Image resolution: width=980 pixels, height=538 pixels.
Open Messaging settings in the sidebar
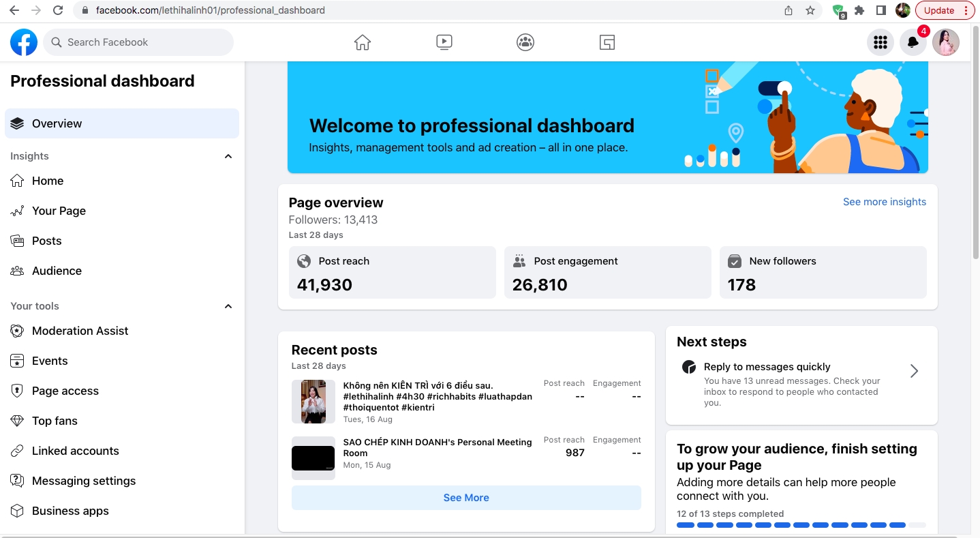[x=122, y=481]
